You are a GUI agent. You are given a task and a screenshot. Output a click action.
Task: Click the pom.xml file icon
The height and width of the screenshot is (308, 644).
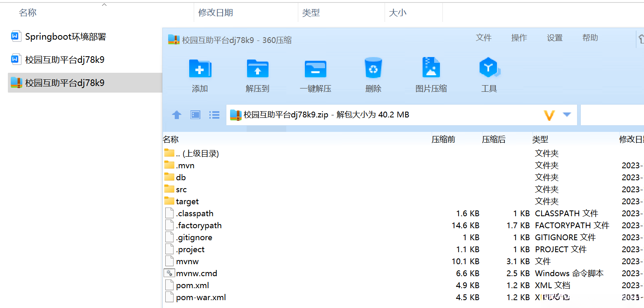click(169, 285)
